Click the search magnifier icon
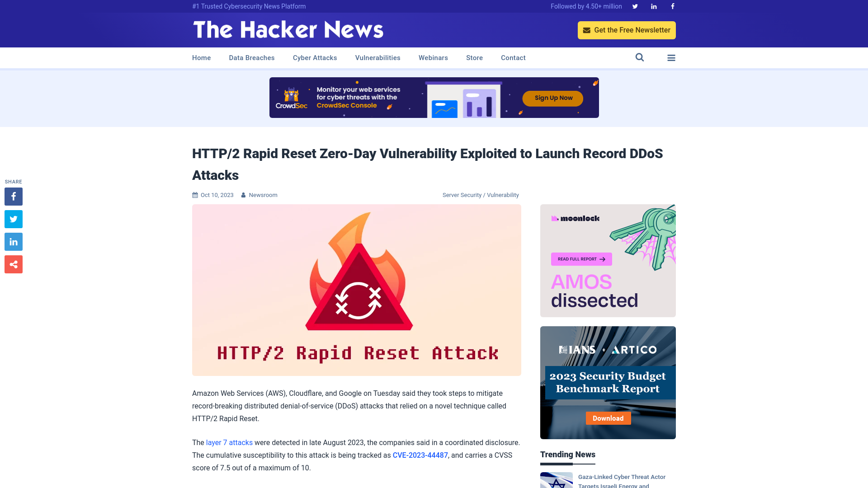Image resolution: width=868 pixels, height=488 pixels. 639,57
